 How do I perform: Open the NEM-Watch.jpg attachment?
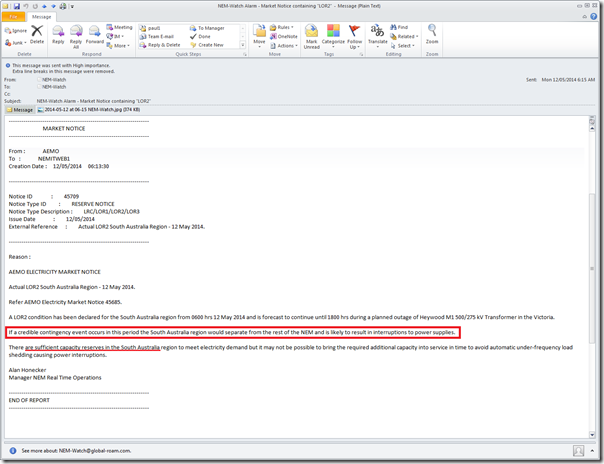coord(89,110)
